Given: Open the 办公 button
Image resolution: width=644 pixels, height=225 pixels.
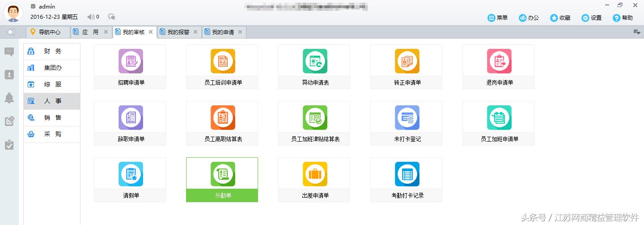Looking at the screenshot, I should click(529, 18).
